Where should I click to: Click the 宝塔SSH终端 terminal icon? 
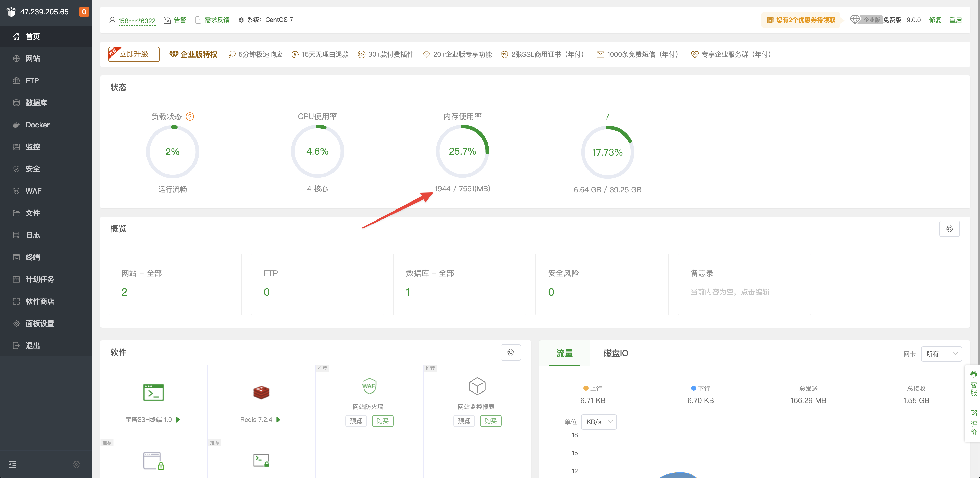[x=153, y=392]
